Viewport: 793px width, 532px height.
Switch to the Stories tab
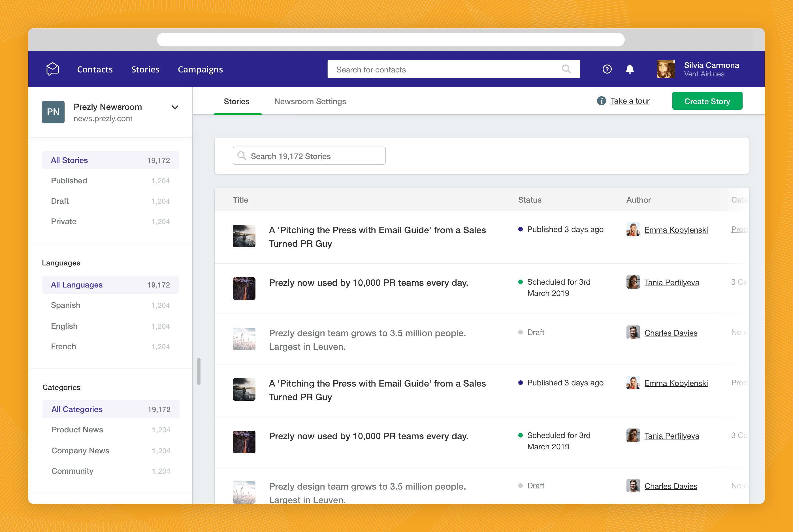coord(236,101)
